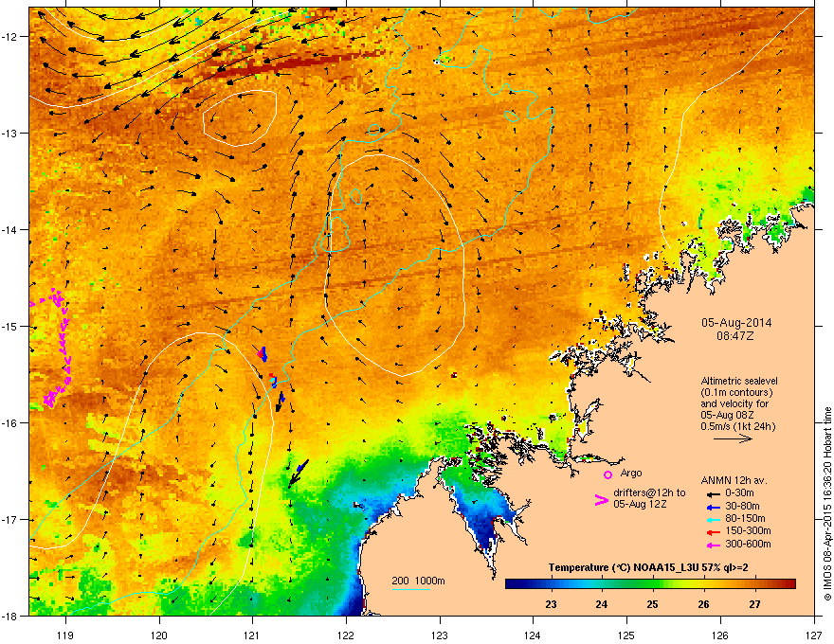This screenshot has width=834, height=644.
Task: Select the red 150-300m arrow legend symbol
Action: tap(714, 531)
